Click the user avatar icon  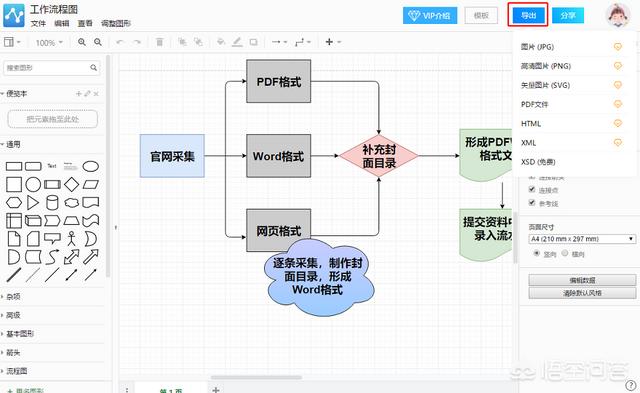click(618, 16)
